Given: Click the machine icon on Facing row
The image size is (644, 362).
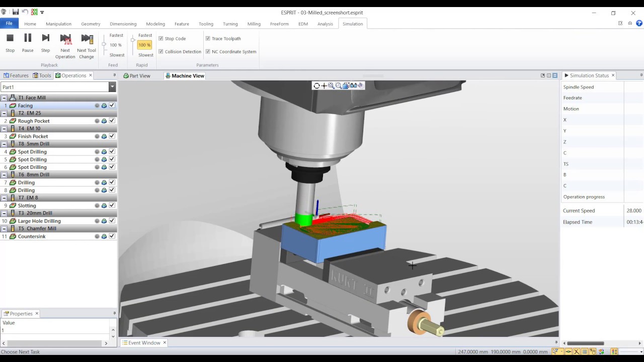Looking at the screenshot, I should click(104, 106).
